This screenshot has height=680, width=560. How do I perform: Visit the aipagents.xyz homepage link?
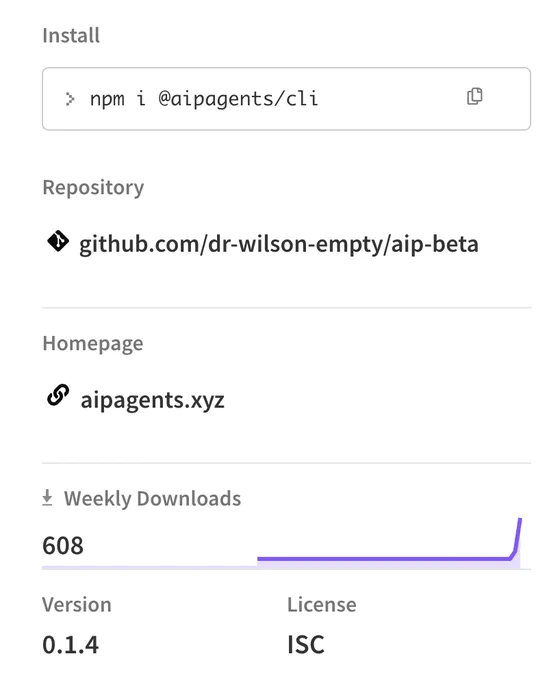point(152,400)
